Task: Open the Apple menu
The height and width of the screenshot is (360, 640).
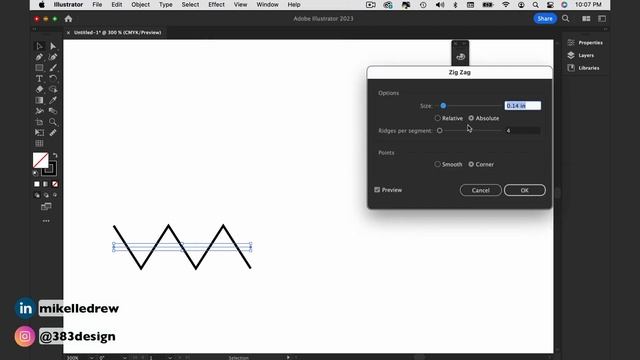Action: (x=42, y=4)
